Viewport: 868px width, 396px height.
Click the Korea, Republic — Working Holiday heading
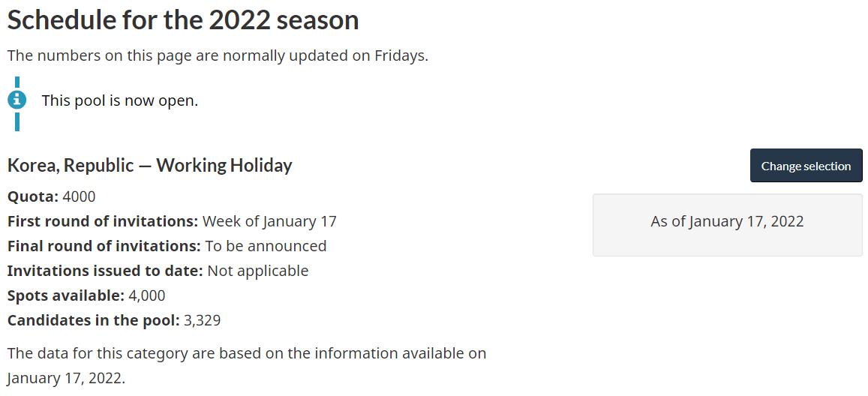click(x=150, y=165)
